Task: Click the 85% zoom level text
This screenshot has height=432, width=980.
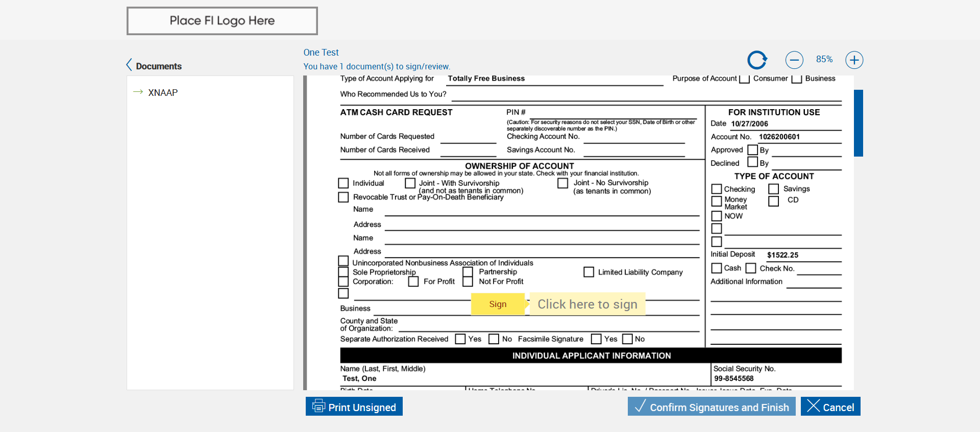Action: [x=824, y=59]
